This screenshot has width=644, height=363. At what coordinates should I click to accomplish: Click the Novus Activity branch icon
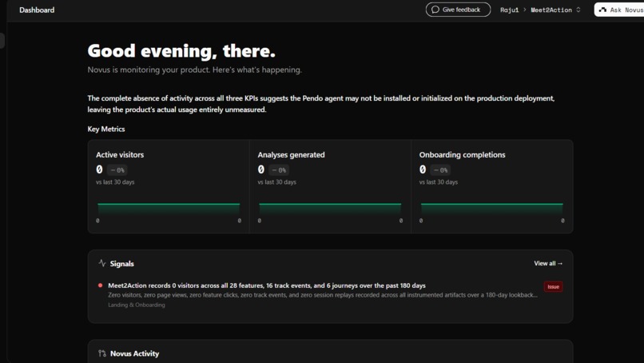point(102,353)
